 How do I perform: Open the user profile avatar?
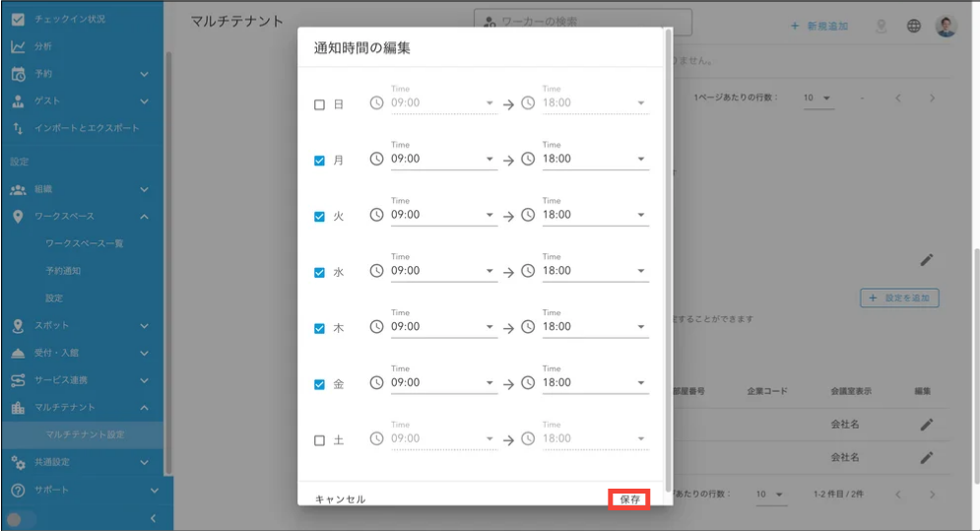click(947, 26)
